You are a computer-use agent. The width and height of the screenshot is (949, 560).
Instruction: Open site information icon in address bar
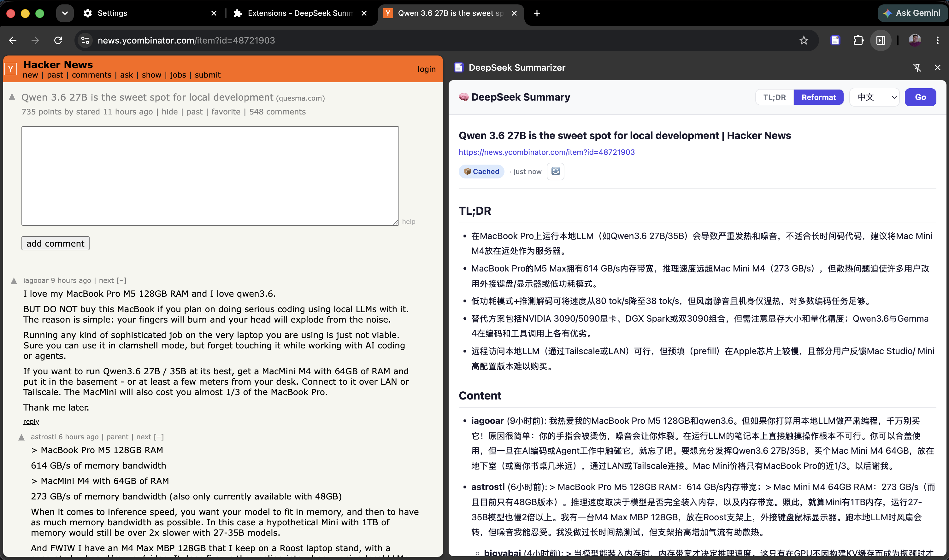(x=85, y=40)
